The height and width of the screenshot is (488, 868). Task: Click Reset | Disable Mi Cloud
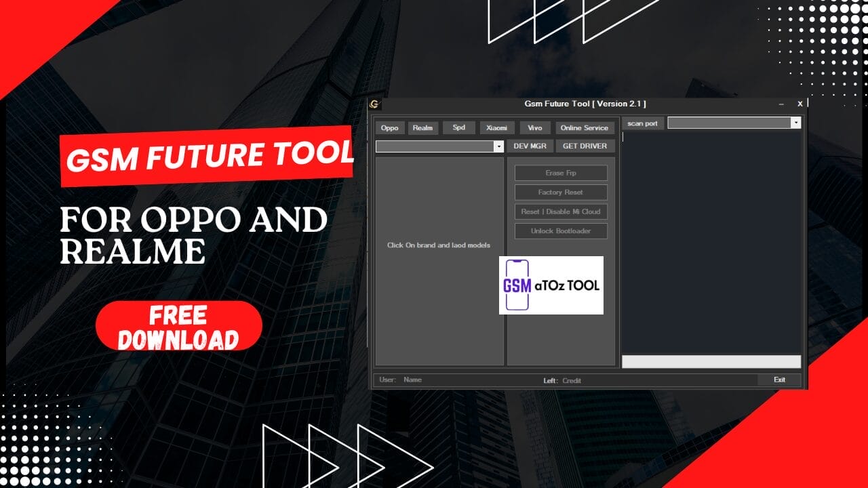pos(561,211)
